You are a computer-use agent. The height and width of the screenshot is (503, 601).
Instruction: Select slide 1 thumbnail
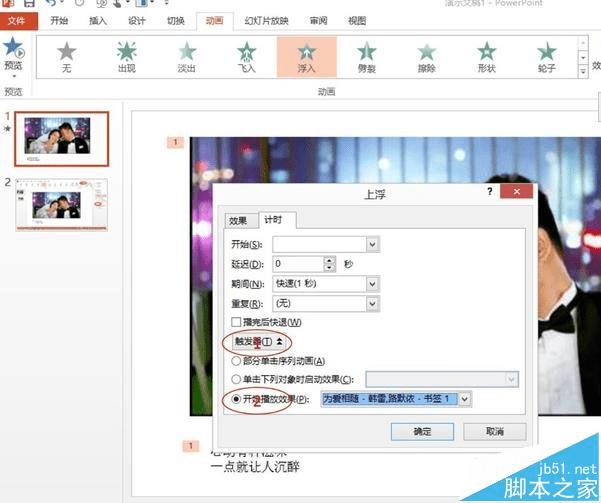(62, 139)
